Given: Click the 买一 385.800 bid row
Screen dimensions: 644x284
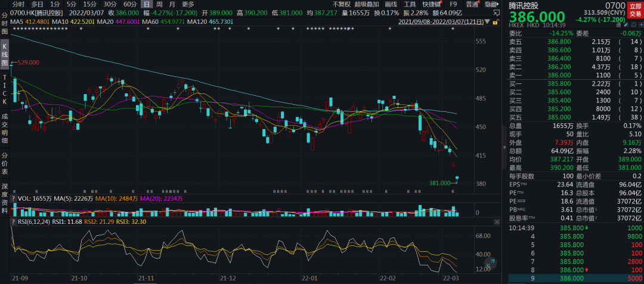Looking at the screenshot, I should pyautogui.click(x=575, y=83).
